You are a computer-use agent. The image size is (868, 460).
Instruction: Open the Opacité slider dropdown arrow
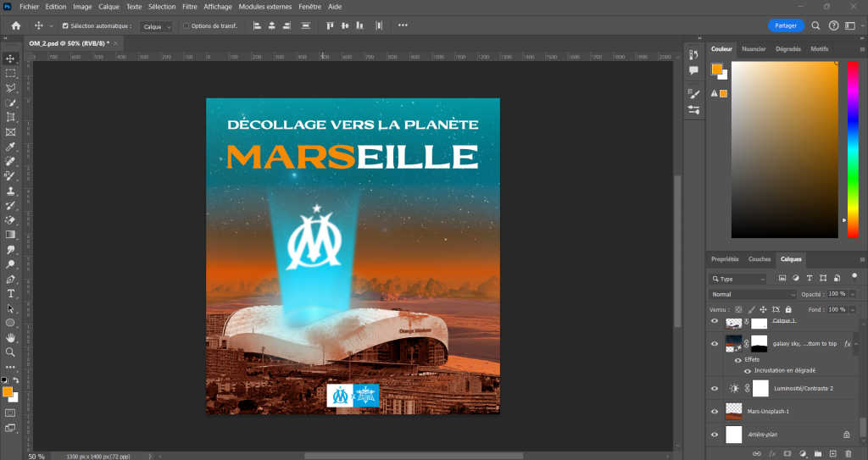tap(852, 295)
